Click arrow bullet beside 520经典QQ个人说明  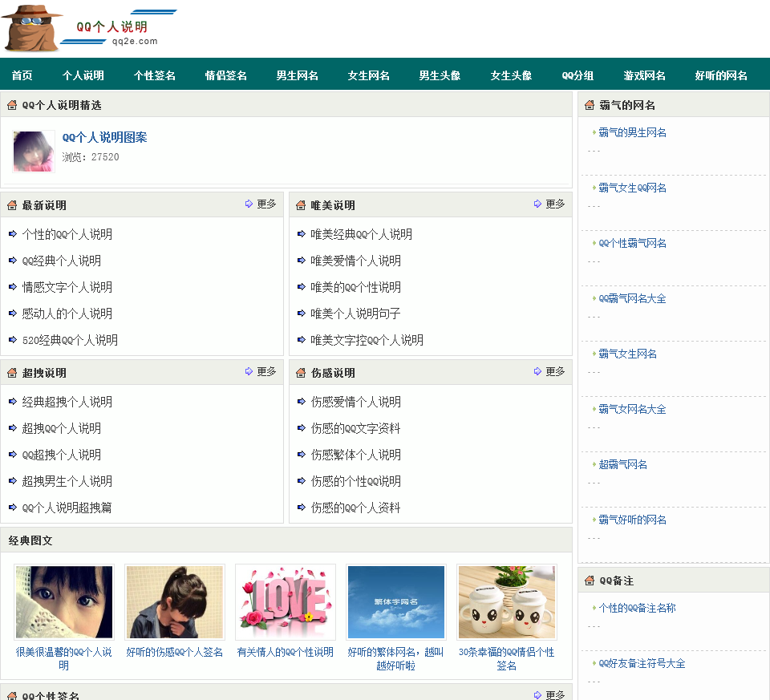(x=13, y=340)
